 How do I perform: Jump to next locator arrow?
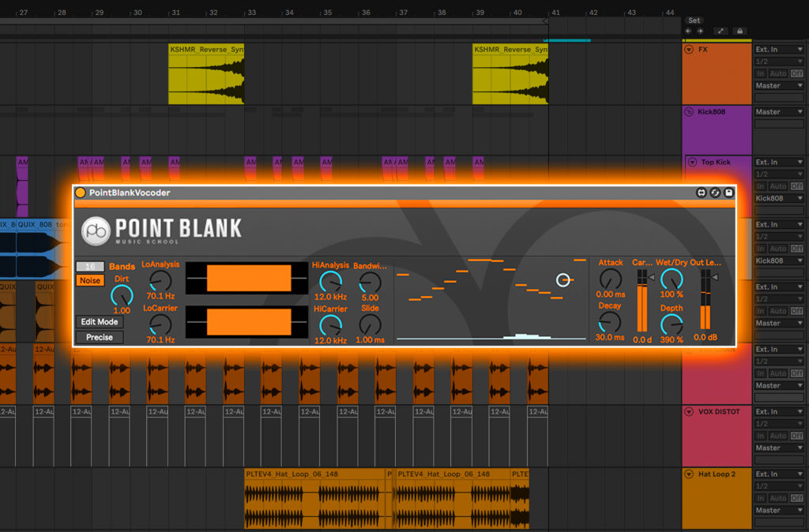(700, 32)
